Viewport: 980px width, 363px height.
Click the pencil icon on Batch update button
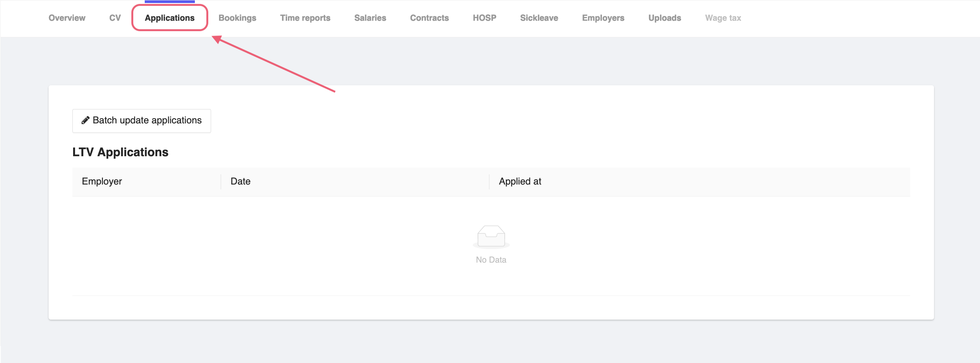pos(85,120)
